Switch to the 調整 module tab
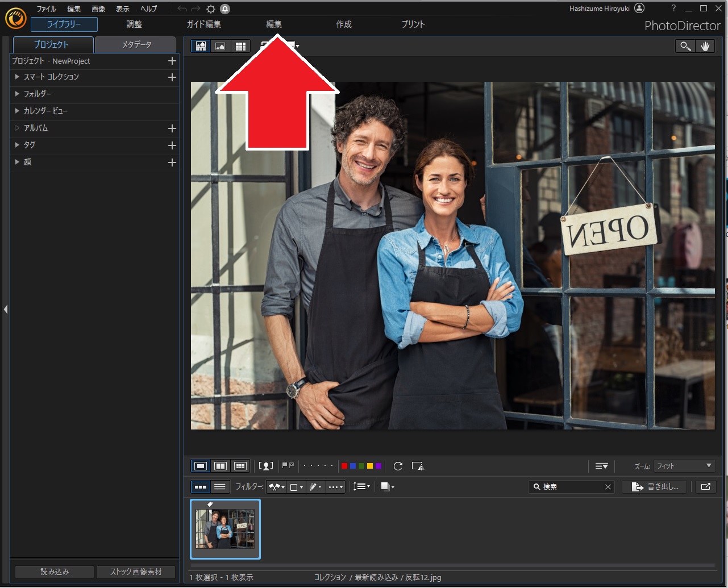The width and height of the screenshot is (728, 588). click(134, 24)
